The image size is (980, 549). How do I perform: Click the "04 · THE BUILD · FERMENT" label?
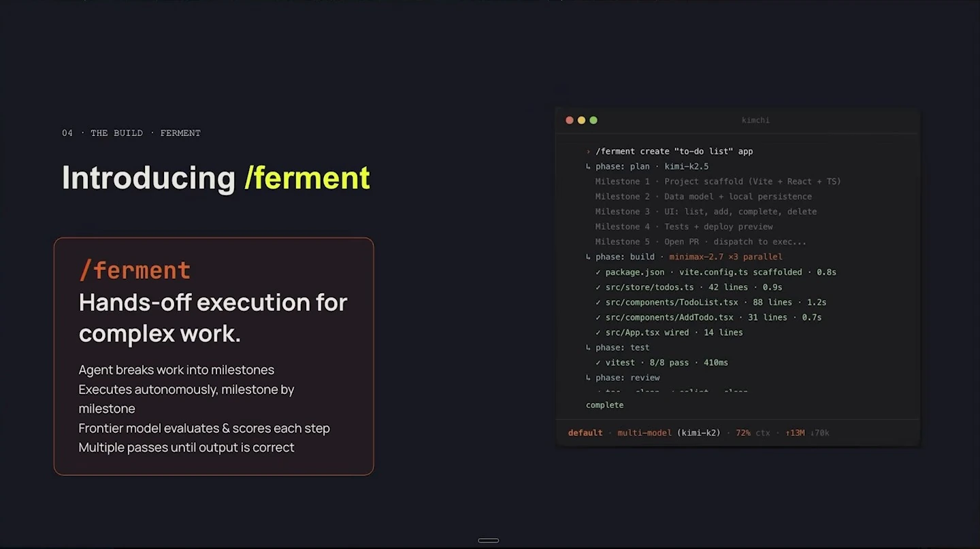click(131, 133)
